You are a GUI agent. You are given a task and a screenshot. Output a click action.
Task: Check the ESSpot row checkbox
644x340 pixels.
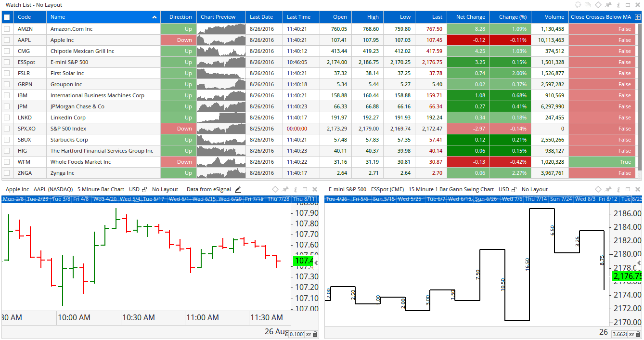pyautogui.click(x=7, y=62)
